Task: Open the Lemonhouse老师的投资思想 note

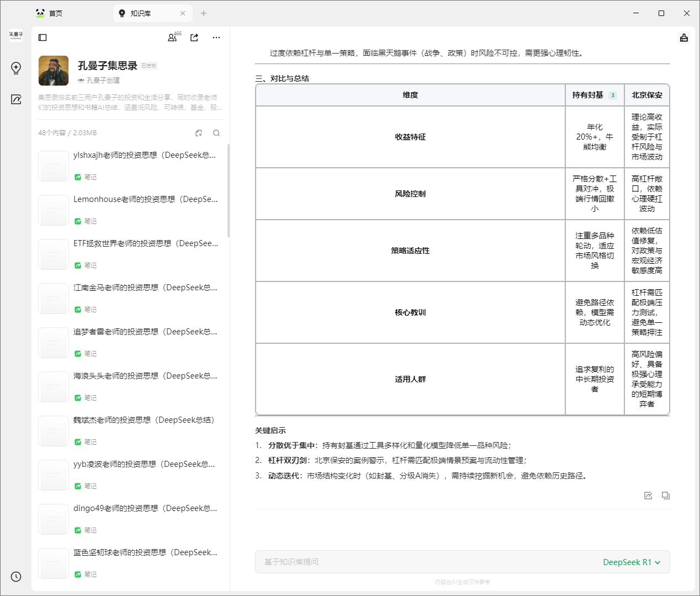Action: (x=146, y=199)
